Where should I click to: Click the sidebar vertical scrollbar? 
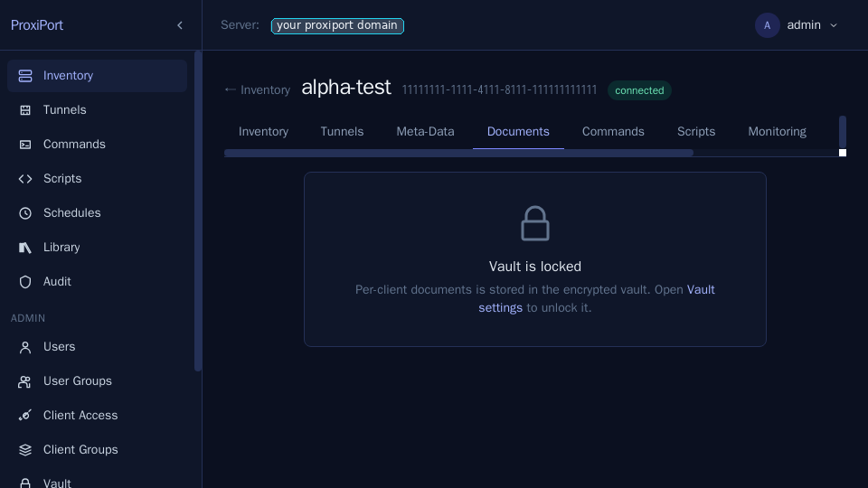pyautogui.click(x=198, y=211)
